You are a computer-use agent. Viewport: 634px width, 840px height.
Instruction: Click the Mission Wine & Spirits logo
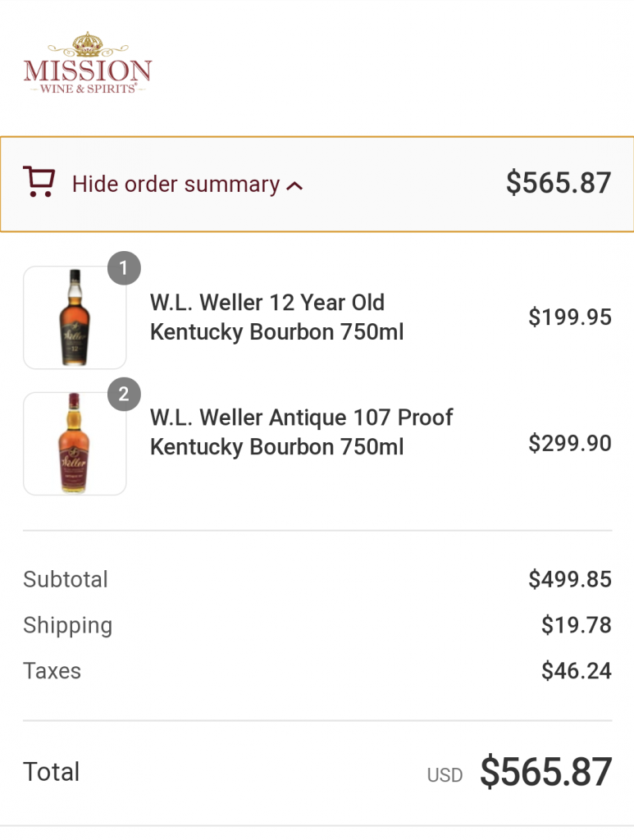tap(88, 64)
